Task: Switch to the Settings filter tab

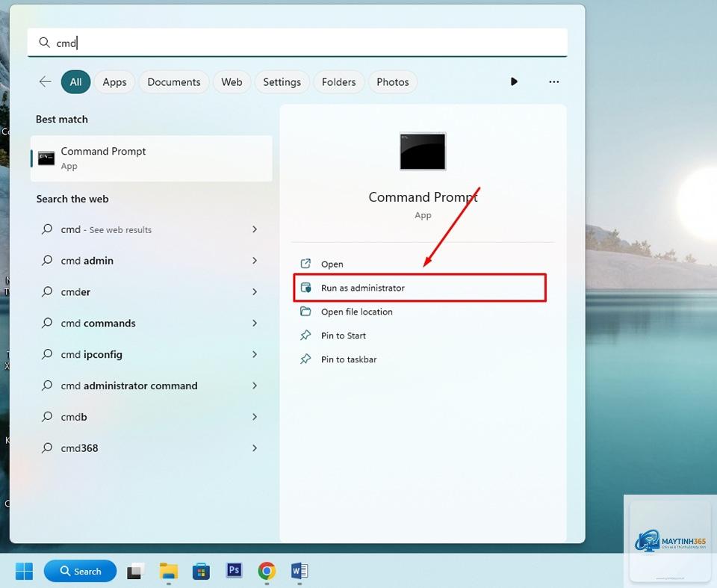Action: [282, 82]
